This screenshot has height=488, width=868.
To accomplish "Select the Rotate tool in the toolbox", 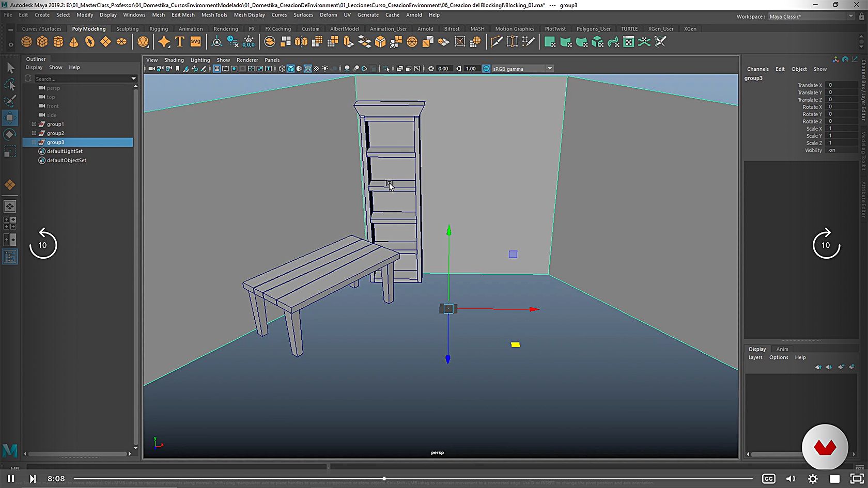I will tap(10, 135).
